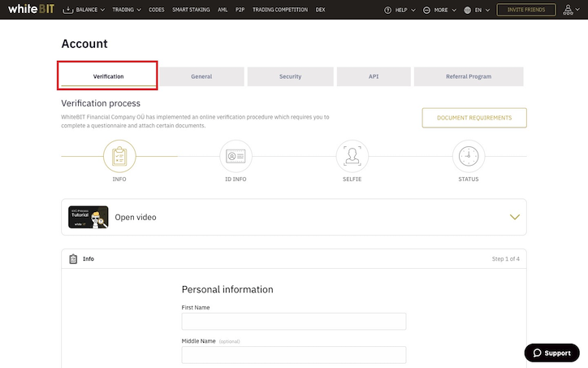Click the First Name input field
The width and height of the screenshot is (588, 368).
pos(294,322)
